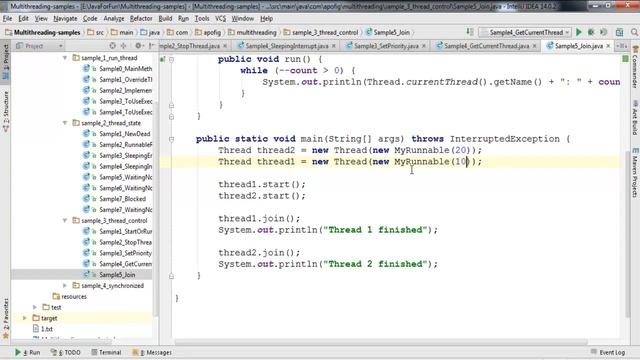The image size is (640, 360).
Task: Open the Navigate menu
Action: pos(65,18)
